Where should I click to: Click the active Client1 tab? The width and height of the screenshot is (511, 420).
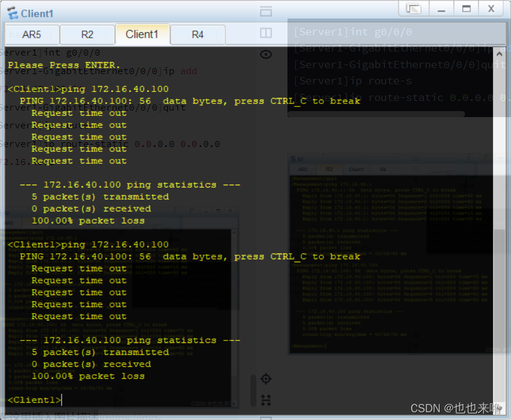click(142, 34)
